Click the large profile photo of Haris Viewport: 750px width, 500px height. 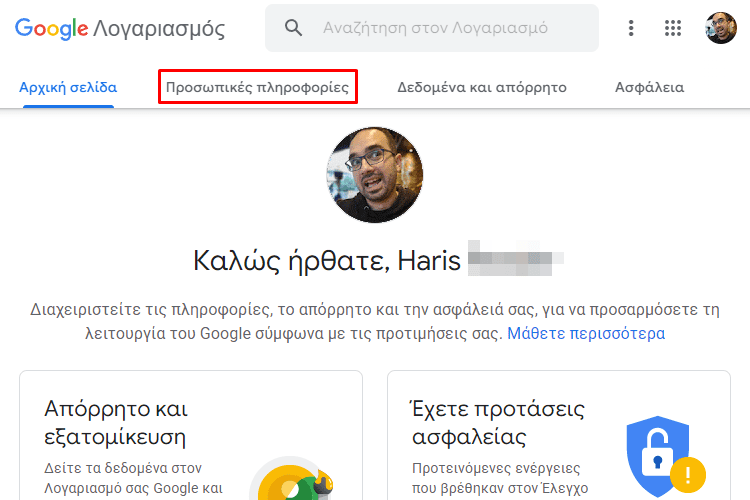(x=375, y=175)
